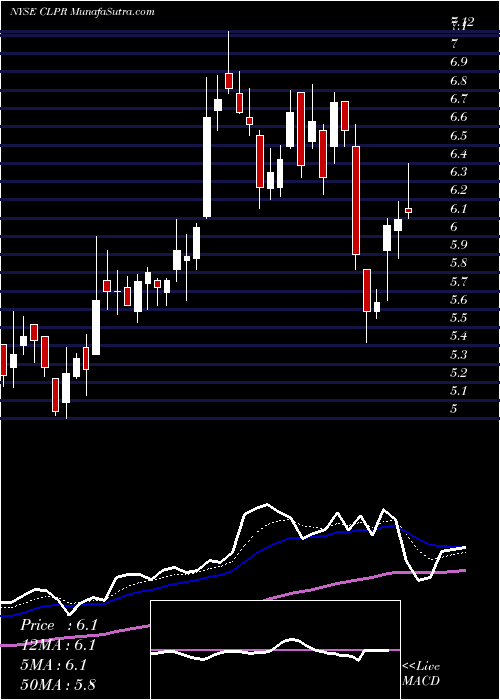Click the price axis label '6.6'

458,117
